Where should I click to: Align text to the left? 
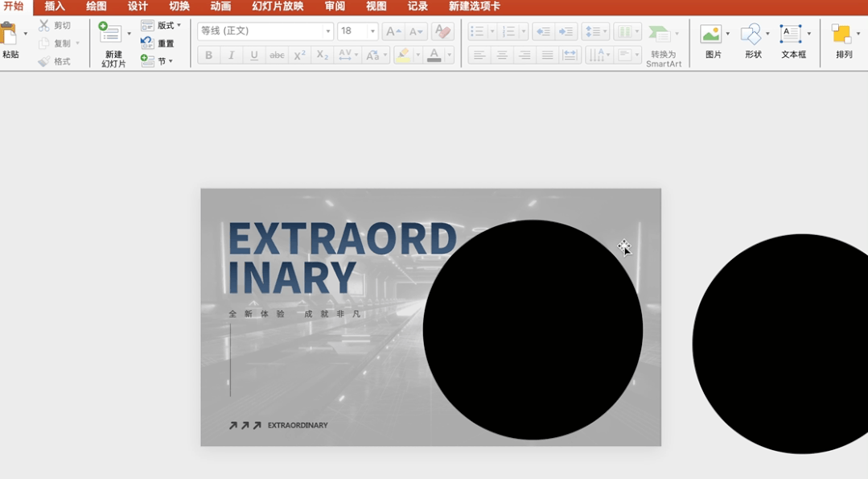point(479,55)
